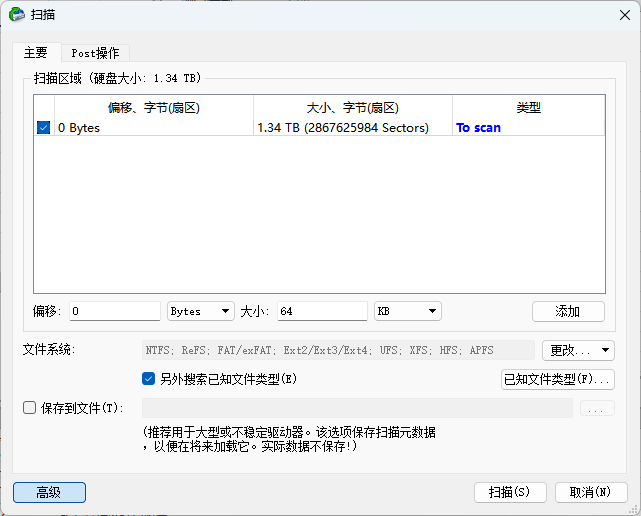Image resolution: width=641 pixels, height=516 pixels.
Task: Focus the 偏移 input field
Action: [x=115, y=311]
